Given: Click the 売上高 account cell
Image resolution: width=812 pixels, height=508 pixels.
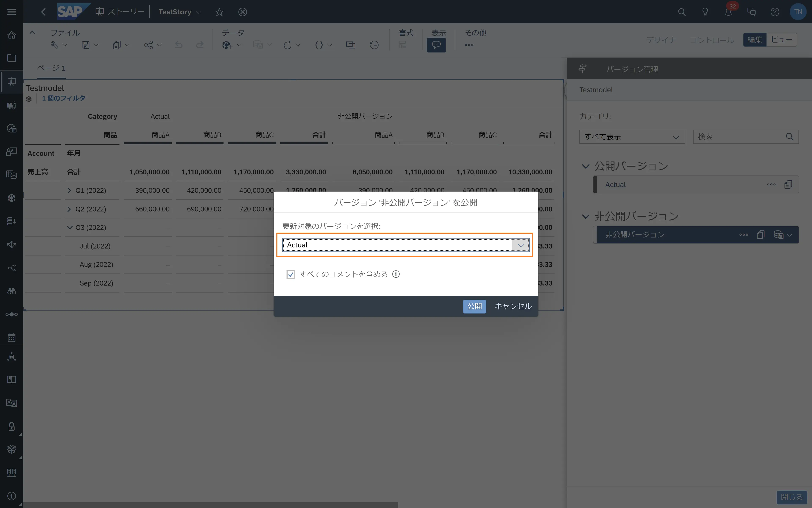Looking at the screenshot, I should pos(38,172).
